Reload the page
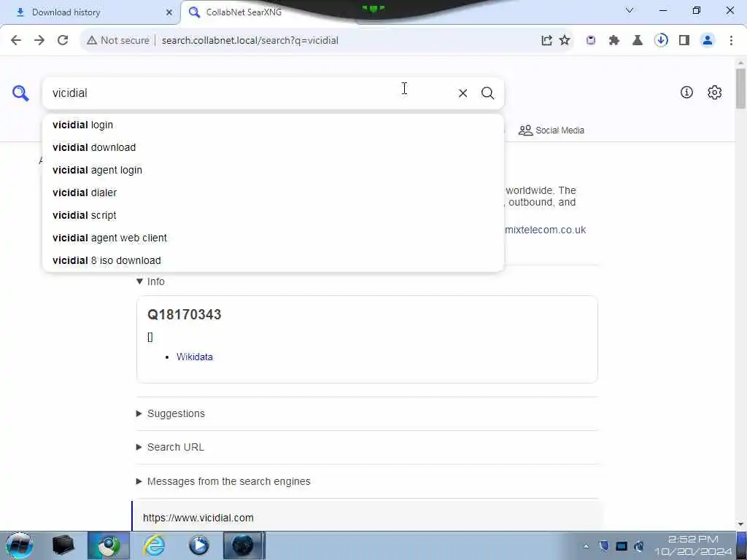 tap(63, 40)
